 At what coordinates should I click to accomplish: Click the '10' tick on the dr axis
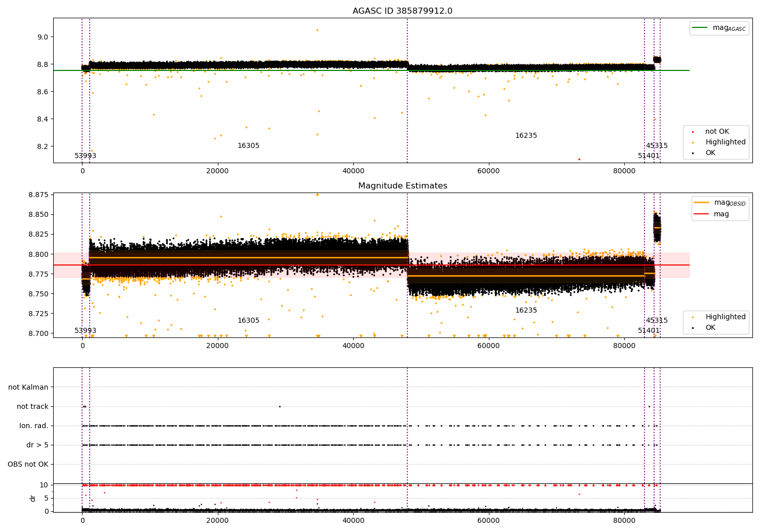click(x=44, y=485)
